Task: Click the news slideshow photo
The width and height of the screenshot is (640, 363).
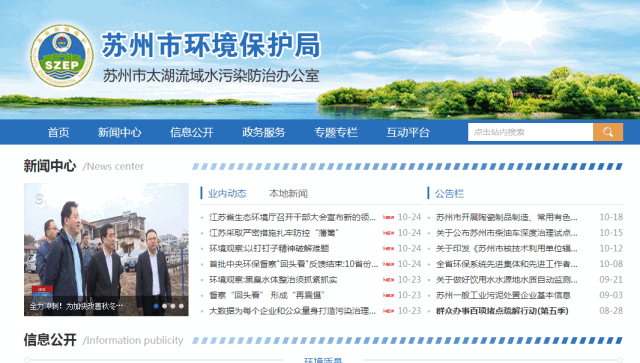Action: tap(106, 249)
